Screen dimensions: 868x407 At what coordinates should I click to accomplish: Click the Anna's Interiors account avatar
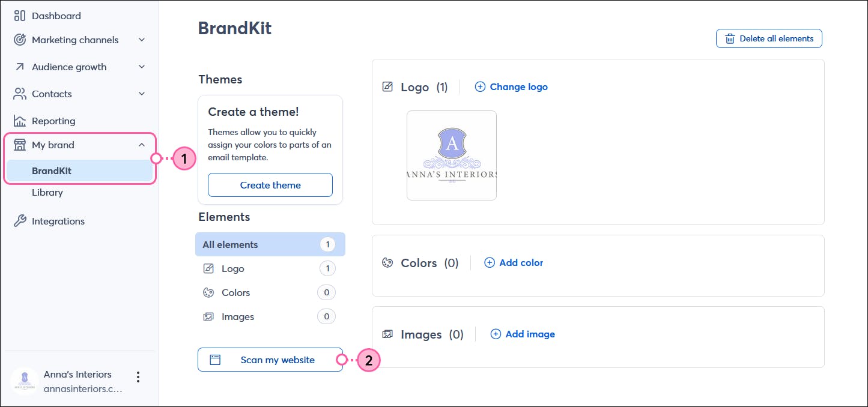pyautogui.click(x=25, y=381)
